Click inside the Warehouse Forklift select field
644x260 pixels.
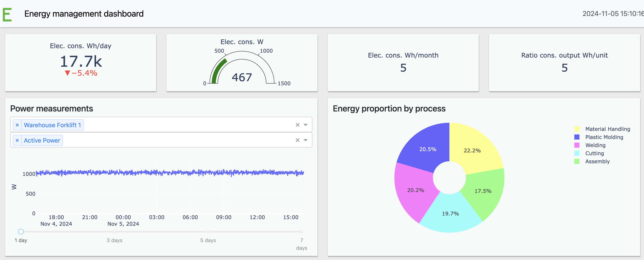[188, 125]
